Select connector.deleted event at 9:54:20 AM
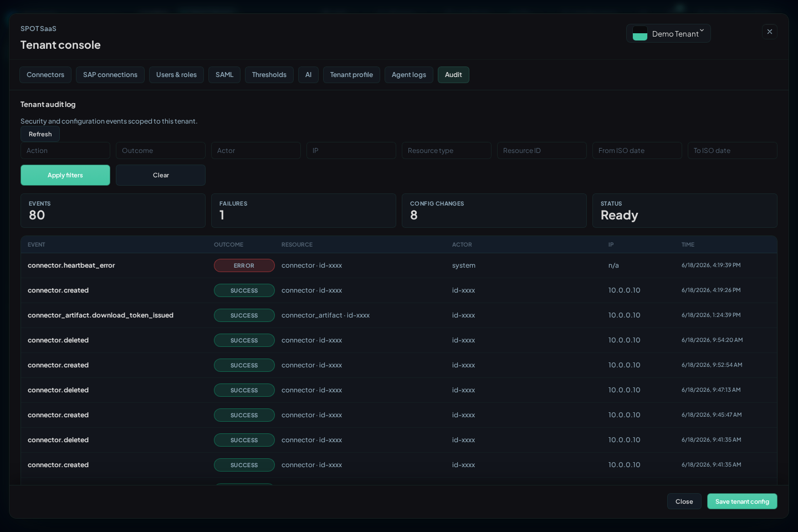The image size is (798, 532). click(399, 340)
